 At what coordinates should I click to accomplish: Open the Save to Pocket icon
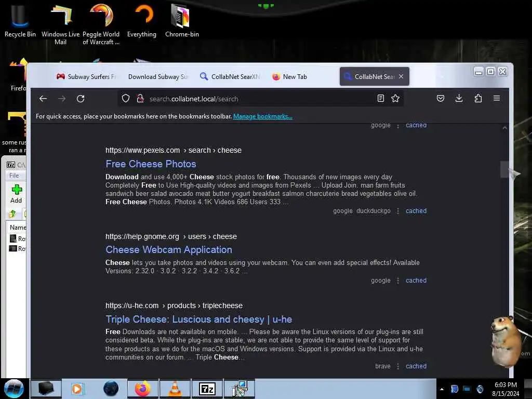point(441,98)
